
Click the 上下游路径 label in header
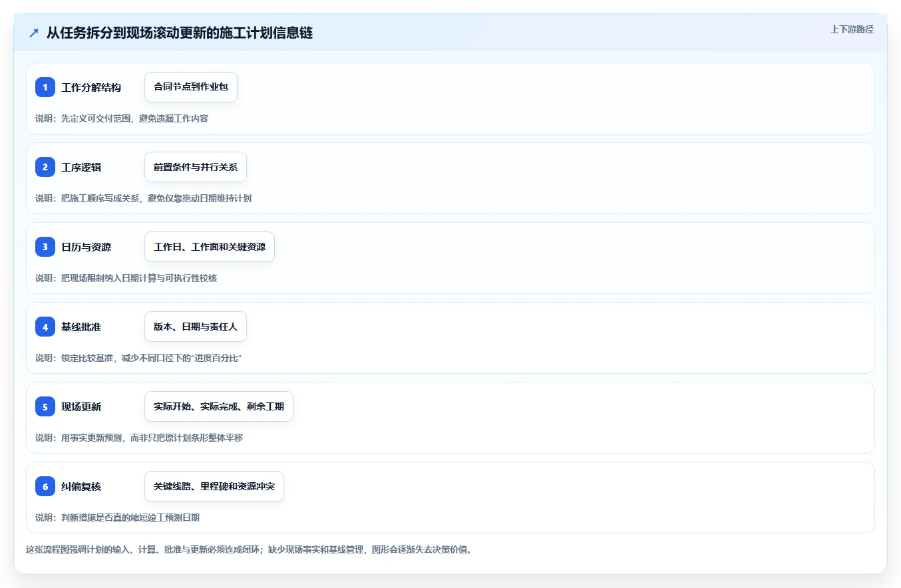(x=852, y=29)
